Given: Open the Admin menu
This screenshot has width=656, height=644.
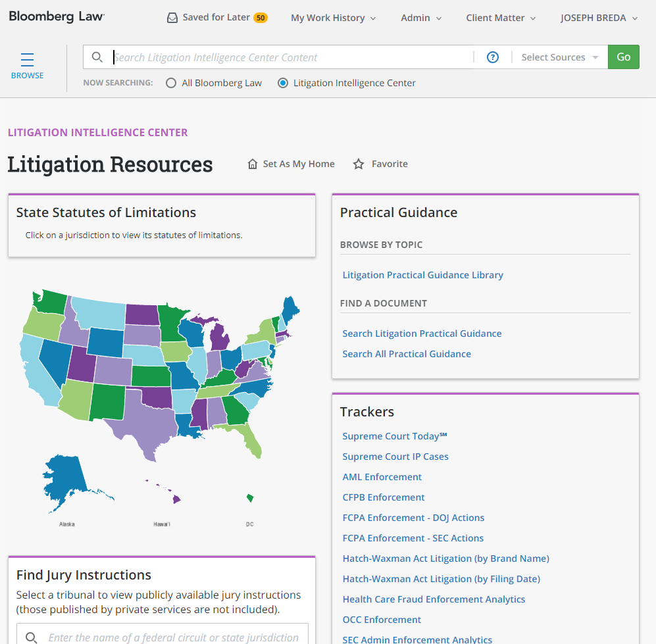Looking at the screenshot, I should point(421,18).
